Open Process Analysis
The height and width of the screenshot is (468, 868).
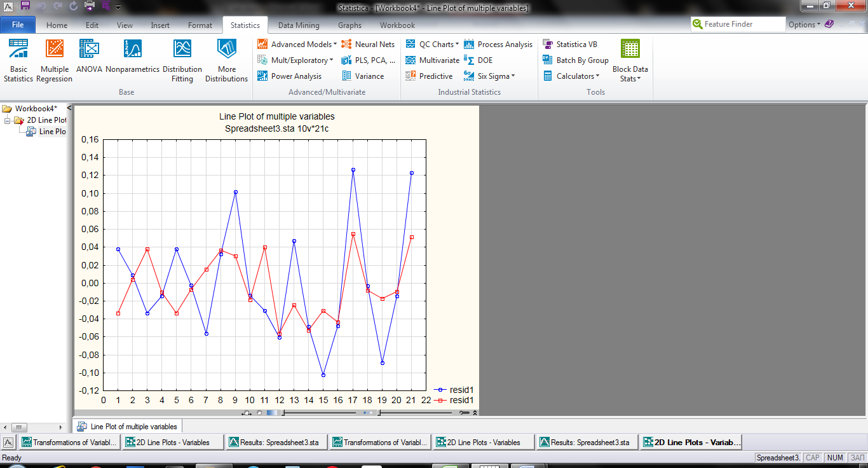coord(498,45)
